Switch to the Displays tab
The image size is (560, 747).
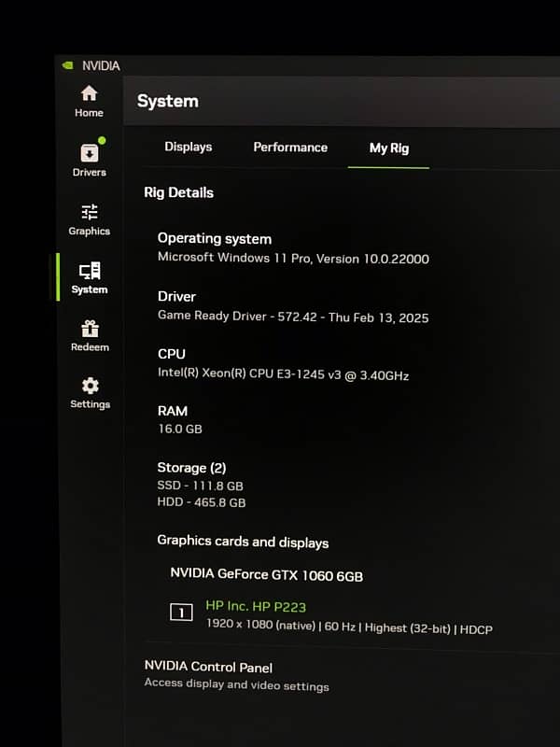189,147
